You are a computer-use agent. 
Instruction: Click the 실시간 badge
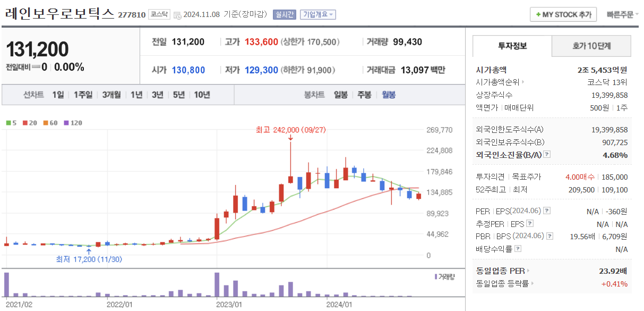[284, 15]
